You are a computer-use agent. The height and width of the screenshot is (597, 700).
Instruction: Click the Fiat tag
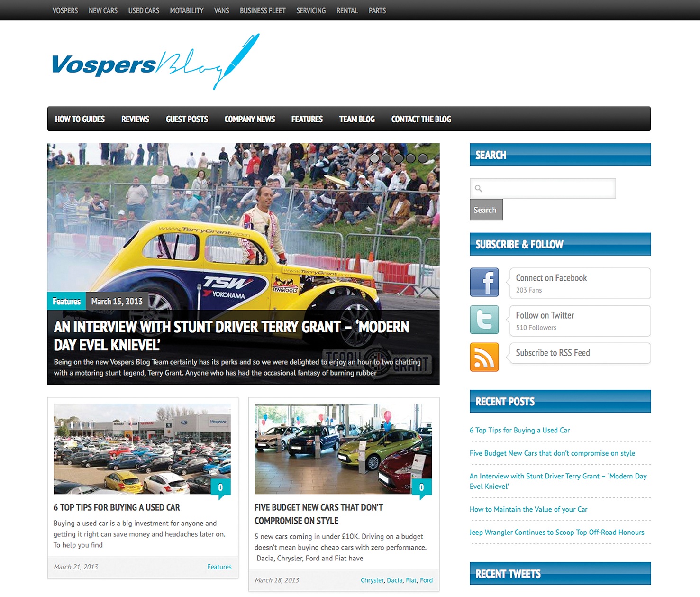pos(411,580)
